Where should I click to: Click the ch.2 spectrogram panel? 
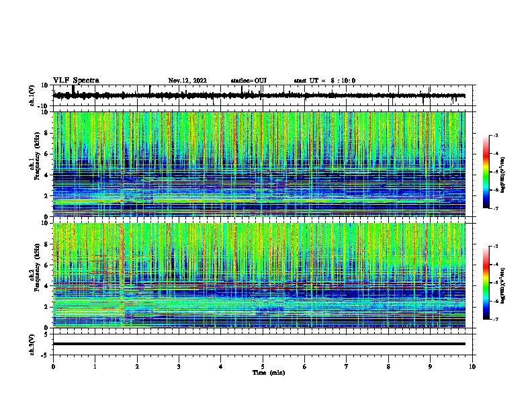pos(259,275)
